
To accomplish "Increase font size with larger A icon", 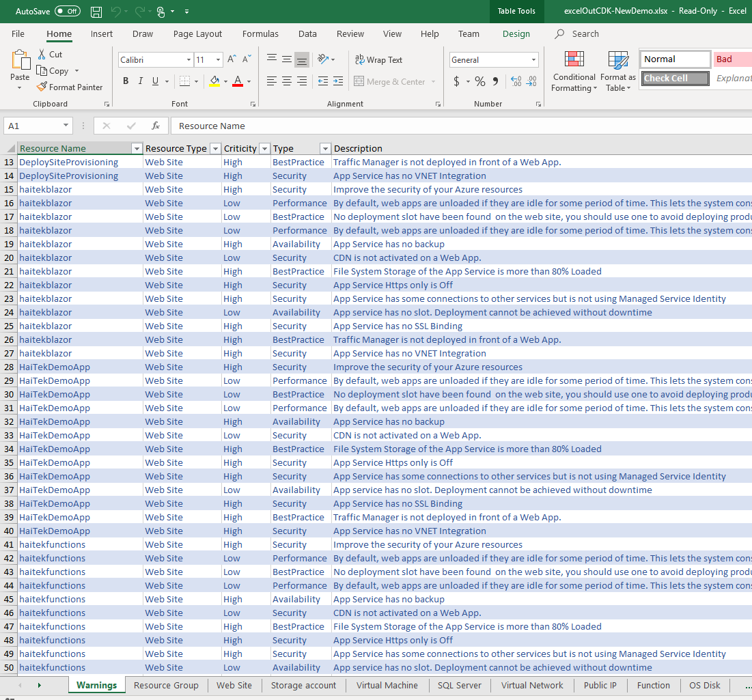I will click(232, 59).
